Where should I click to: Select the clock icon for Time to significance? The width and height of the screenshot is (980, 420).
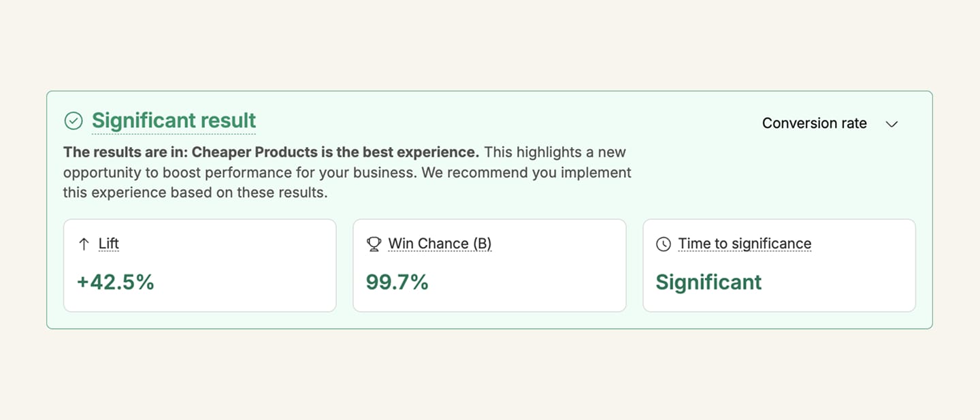[664, 243]
